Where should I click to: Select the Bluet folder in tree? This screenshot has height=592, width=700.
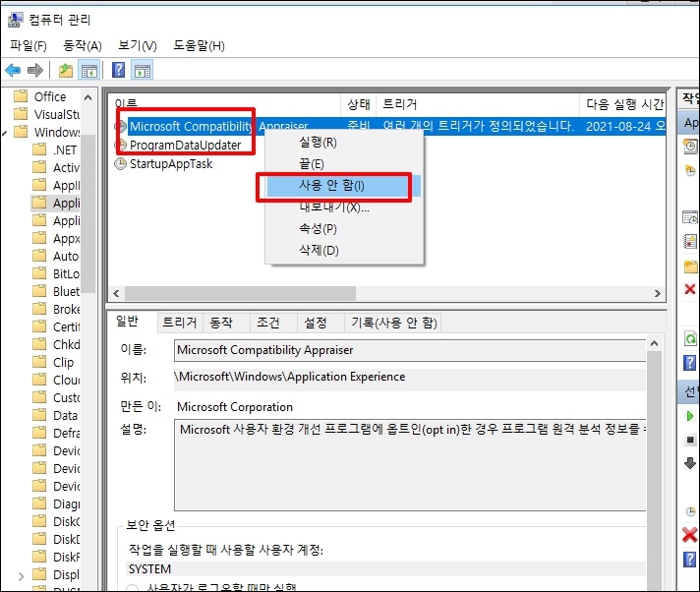(x=57, y=291)
